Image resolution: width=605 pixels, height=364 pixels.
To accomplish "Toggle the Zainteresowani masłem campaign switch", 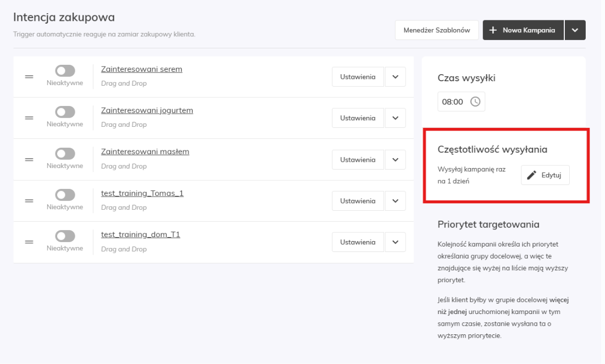I will pyautogui.click(x=65, y=154).
